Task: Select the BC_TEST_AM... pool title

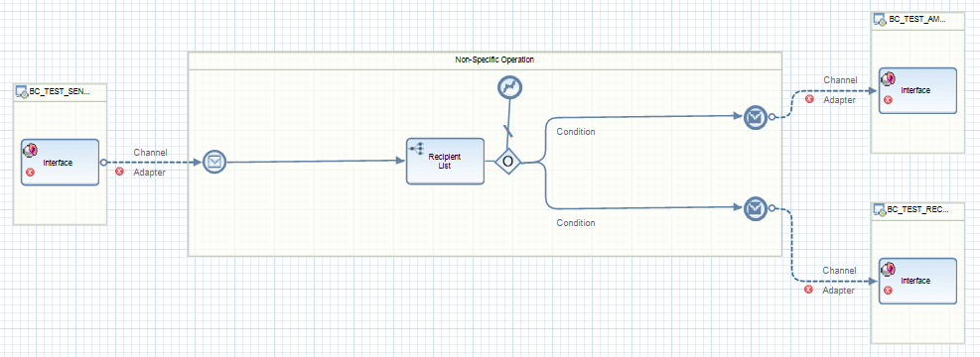Action: click(x=916, y=20)
